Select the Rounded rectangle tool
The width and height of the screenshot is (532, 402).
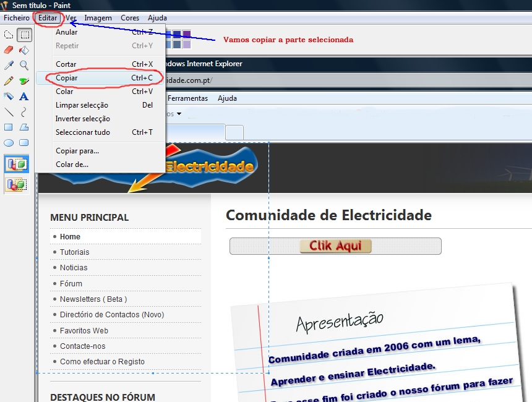pos(24,142)
